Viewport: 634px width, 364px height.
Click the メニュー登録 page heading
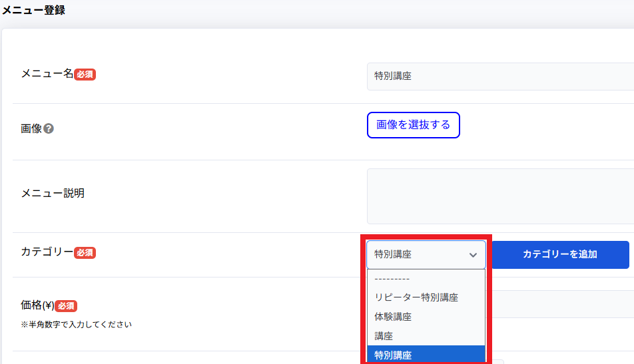point(33,11)
